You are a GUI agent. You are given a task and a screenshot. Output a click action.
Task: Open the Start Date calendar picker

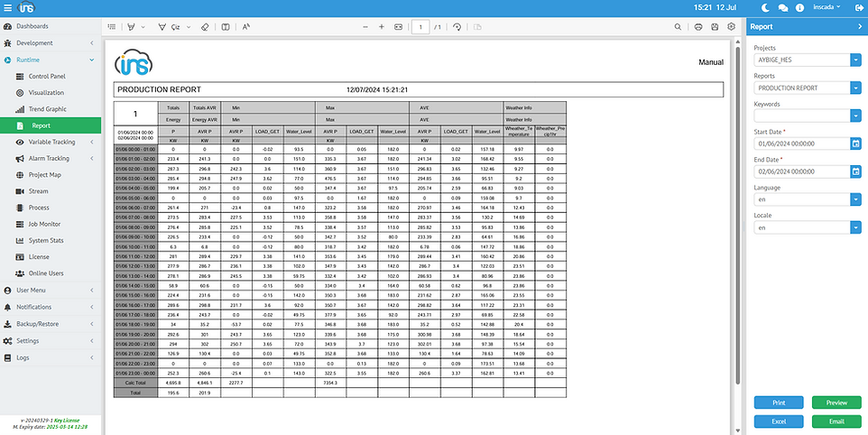tap(855, 143)
